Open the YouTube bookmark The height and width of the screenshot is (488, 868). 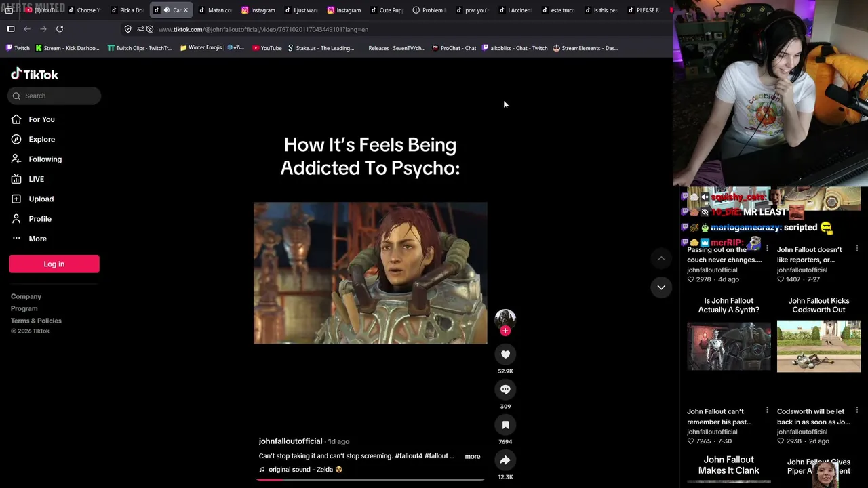[x=267, y=48]
